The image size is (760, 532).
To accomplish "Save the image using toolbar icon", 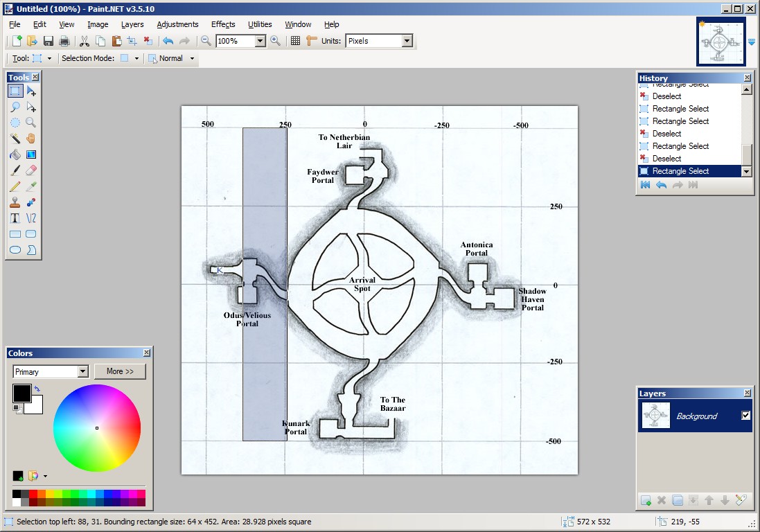I will 48,41.
